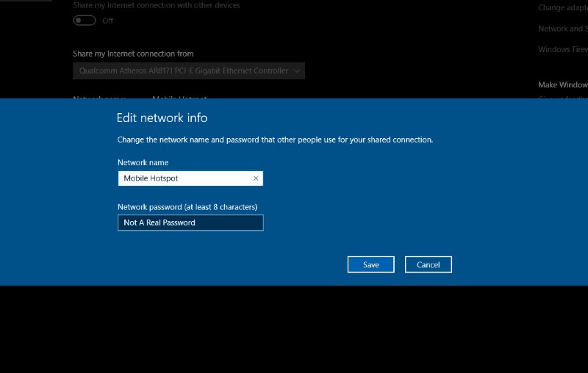
Task: Click the 'Make Windows' heading on the right
Action: click(563, 85)
